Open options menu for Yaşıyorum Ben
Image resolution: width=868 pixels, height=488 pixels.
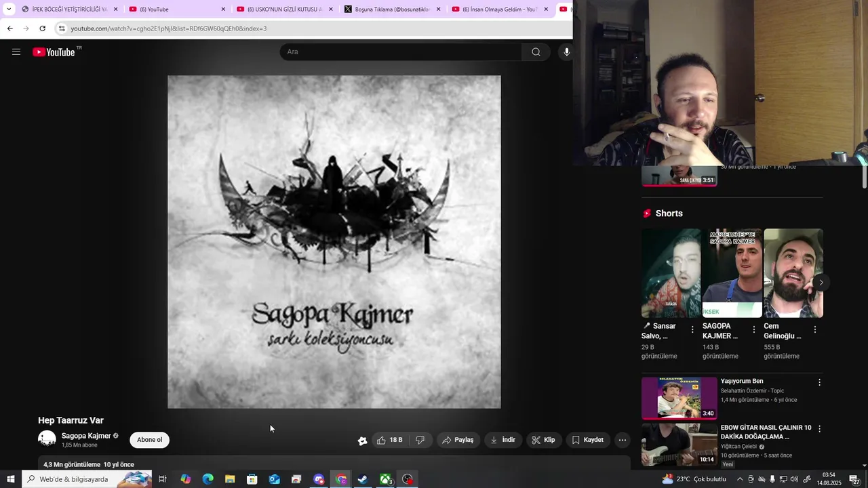pos(819,382)
